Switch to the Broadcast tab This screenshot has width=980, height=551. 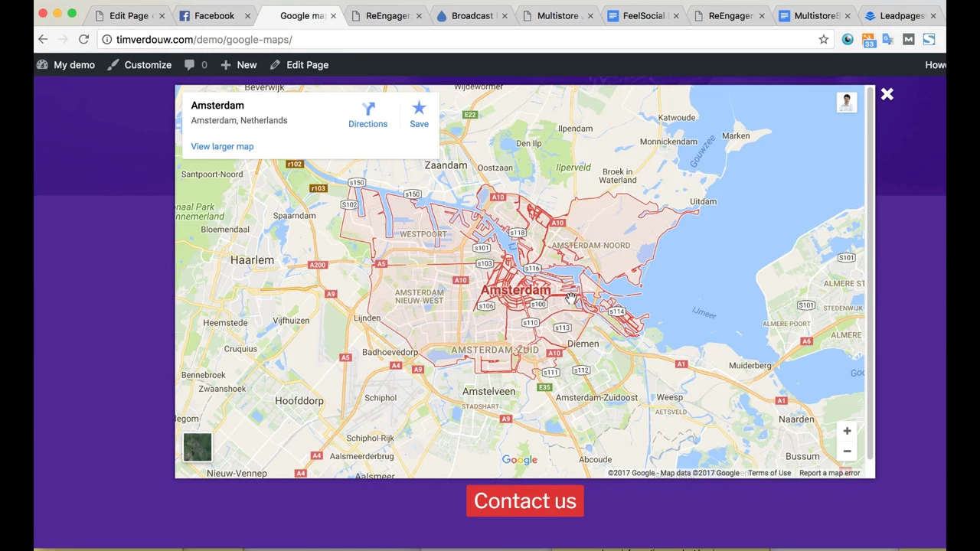pyautogui.click(x=471, y=15)
